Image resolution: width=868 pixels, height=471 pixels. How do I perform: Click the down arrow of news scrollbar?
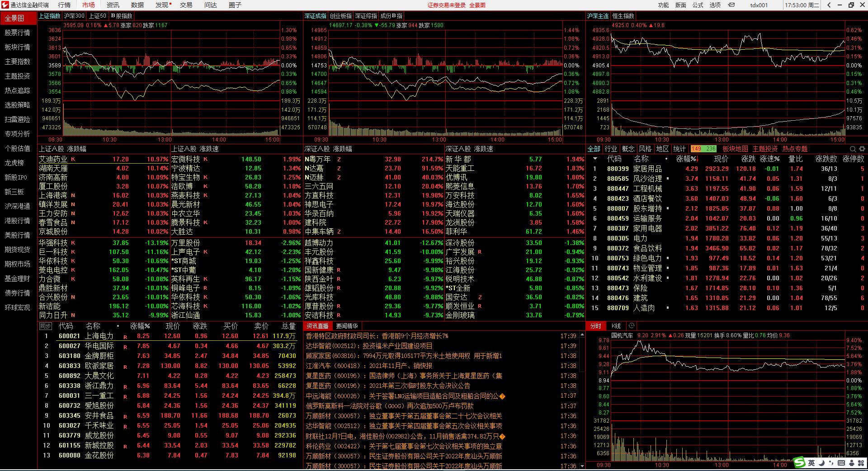[x=582, y=465]
